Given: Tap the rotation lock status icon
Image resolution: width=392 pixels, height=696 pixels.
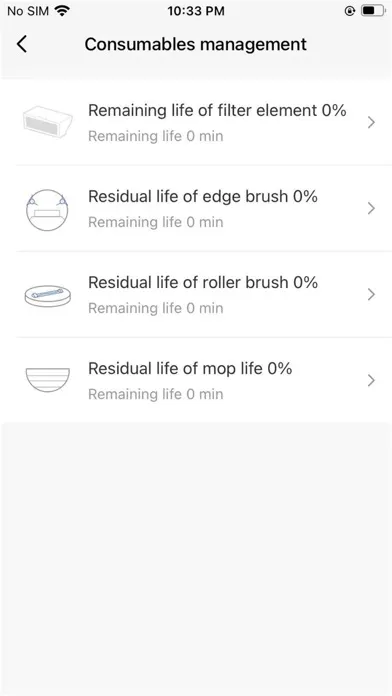Looking at the screenshot, I should click(350, 11).
